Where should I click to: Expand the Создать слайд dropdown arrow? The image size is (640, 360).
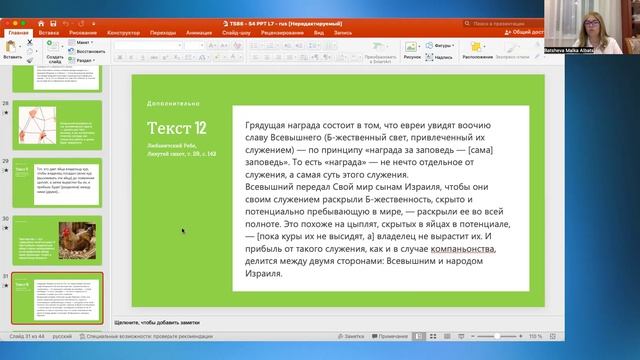62,47
